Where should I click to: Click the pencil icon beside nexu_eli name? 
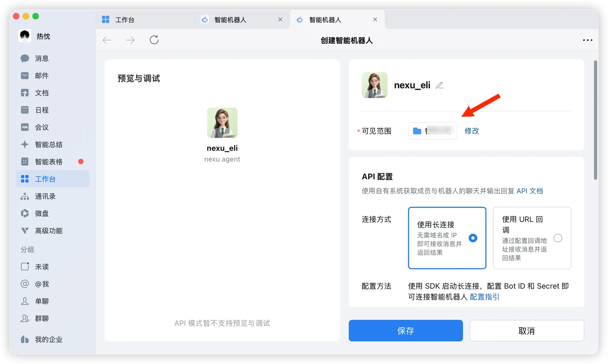[439, 85]
